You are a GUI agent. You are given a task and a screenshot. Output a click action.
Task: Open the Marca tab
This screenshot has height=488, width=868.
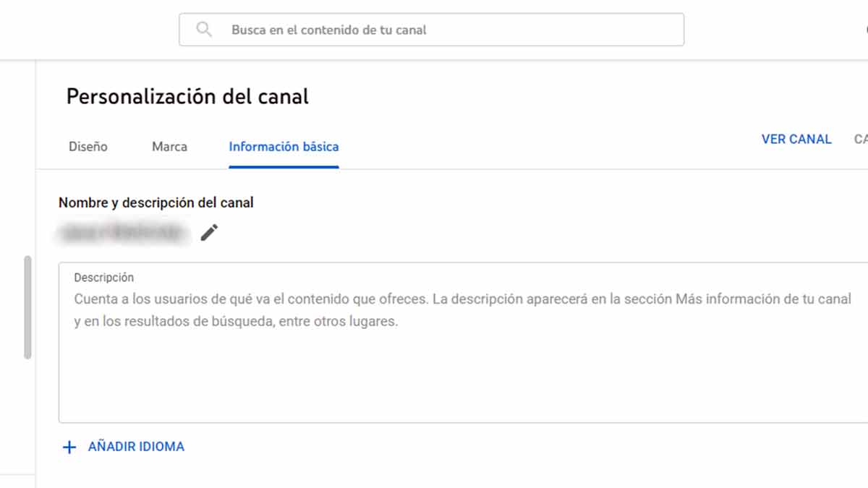[x=169, y=147]
